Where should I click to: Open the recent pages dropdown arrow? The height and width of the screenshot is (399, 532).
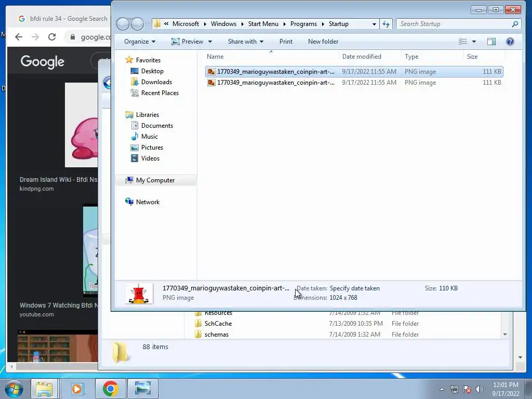click(x=148, y=24)
